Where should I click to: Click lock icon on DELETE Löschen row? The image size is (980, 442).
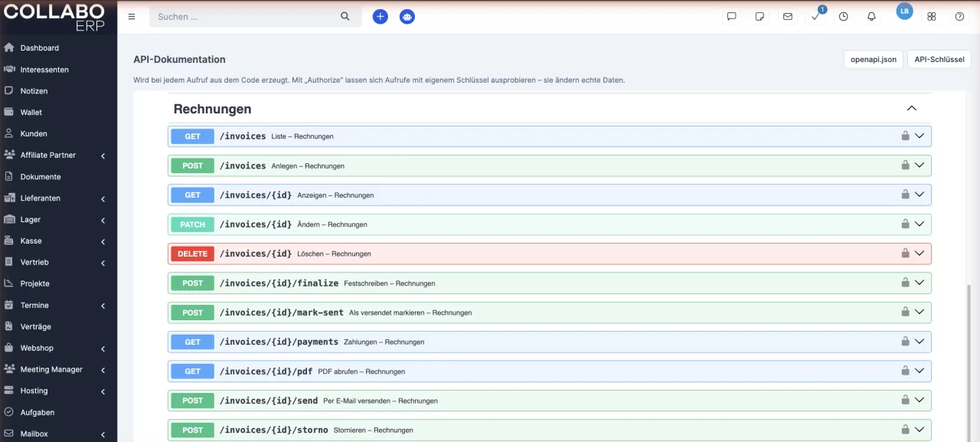tap(905, 253)
